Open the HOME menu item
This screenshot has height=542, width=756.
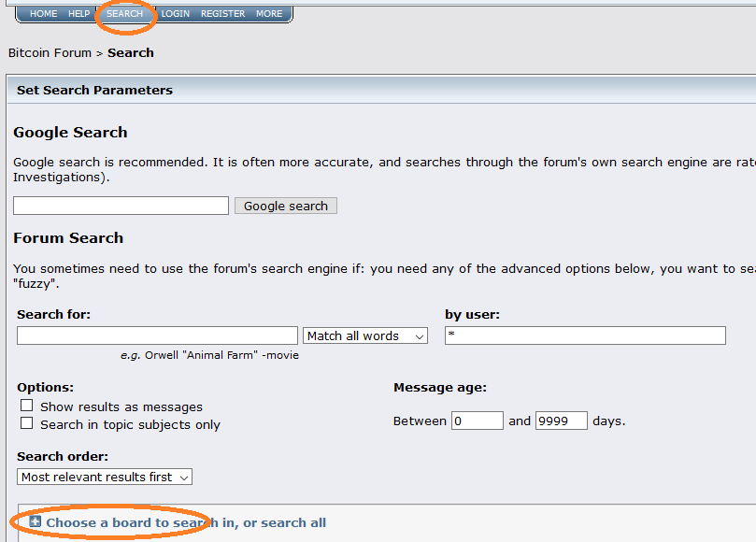tap(43, 13)
